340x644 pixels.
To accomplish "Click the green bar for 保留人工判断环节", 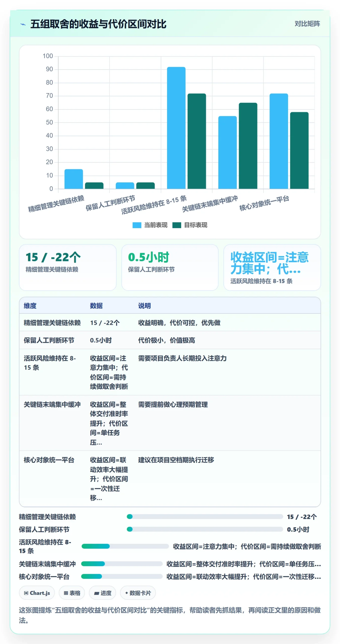I will 145,186.
